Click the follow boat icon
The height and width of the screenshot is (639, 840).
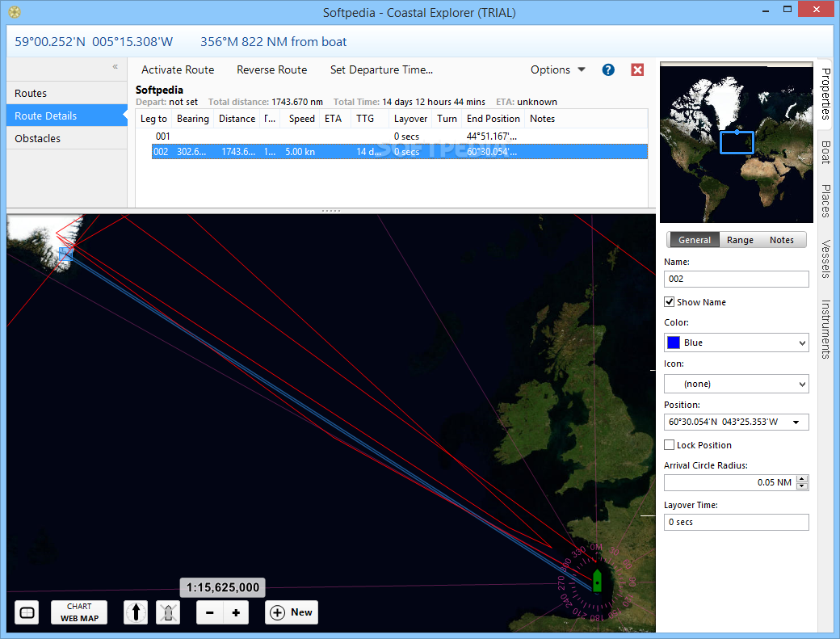(168, 612)
